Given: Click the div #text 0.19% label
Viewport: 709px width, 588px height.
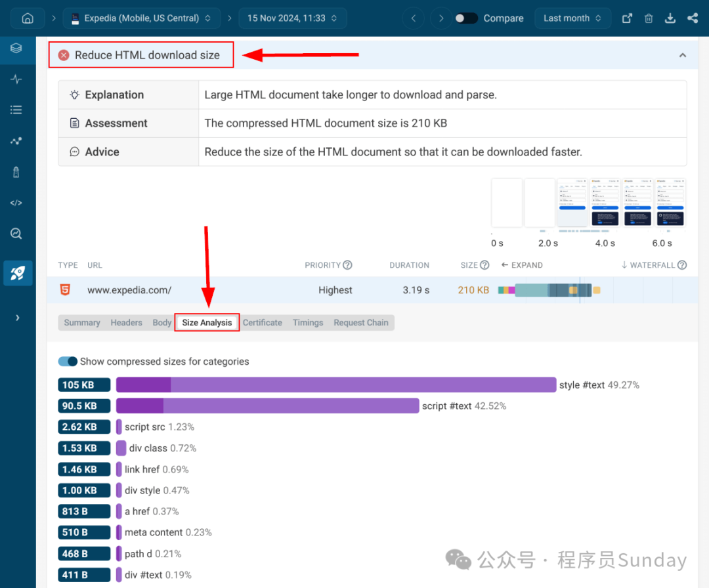Looking at the screenshot, I should coord(158,575).
